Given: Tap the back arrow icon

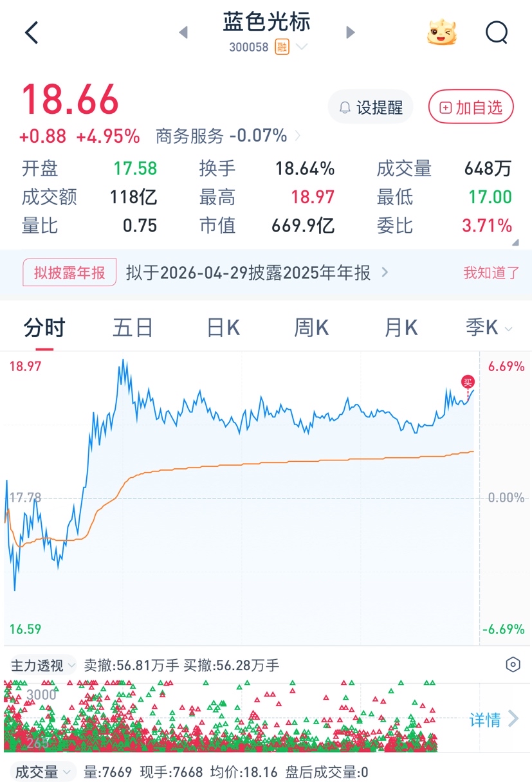Looking at the screenshot, I should click(x=32, y=32).
